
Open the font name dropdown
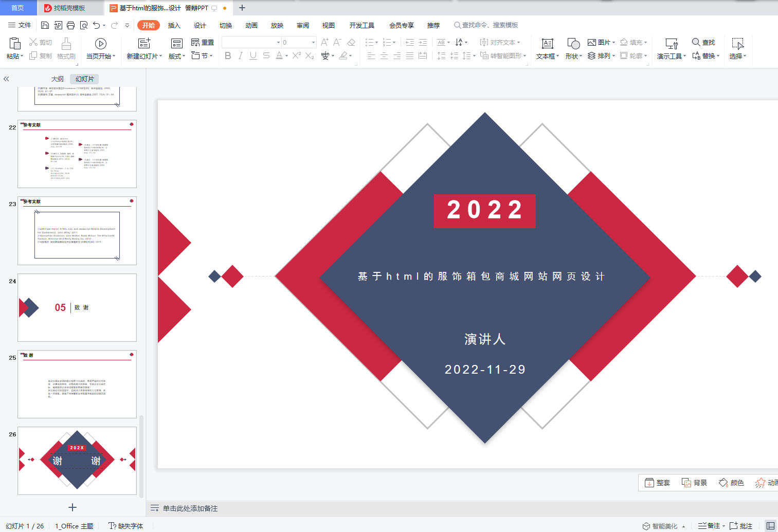pos(279,42)
